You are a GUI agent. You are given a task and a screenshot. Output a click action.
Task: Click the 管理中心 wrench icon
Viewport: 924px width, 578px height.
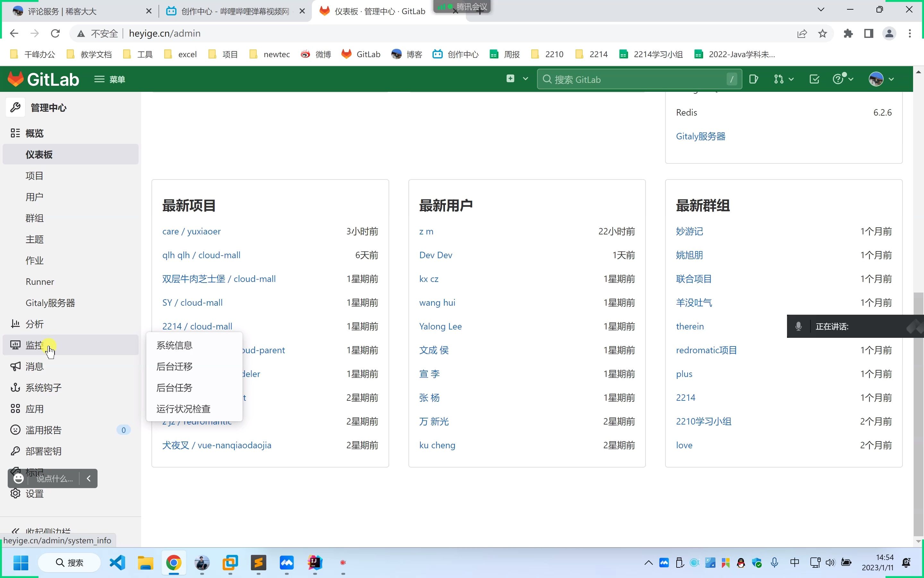15,108
